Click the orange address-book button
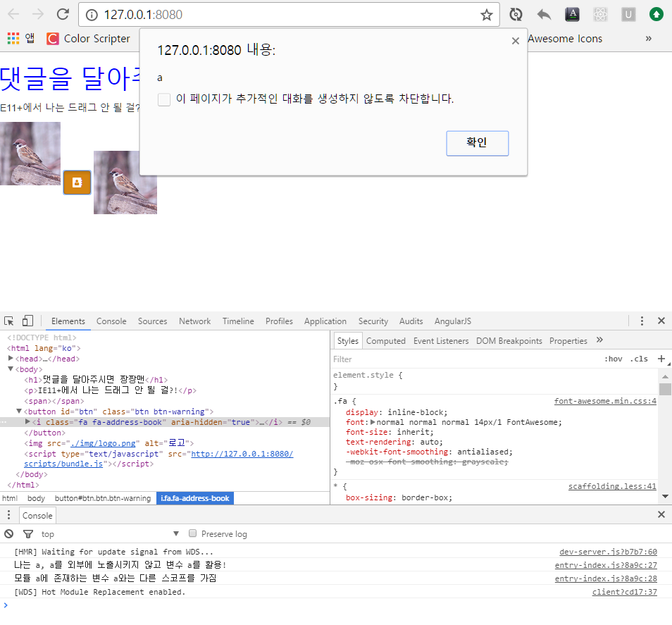Image resolution: width=672 pixels, height=625 pixels. [x=77, y=182]
